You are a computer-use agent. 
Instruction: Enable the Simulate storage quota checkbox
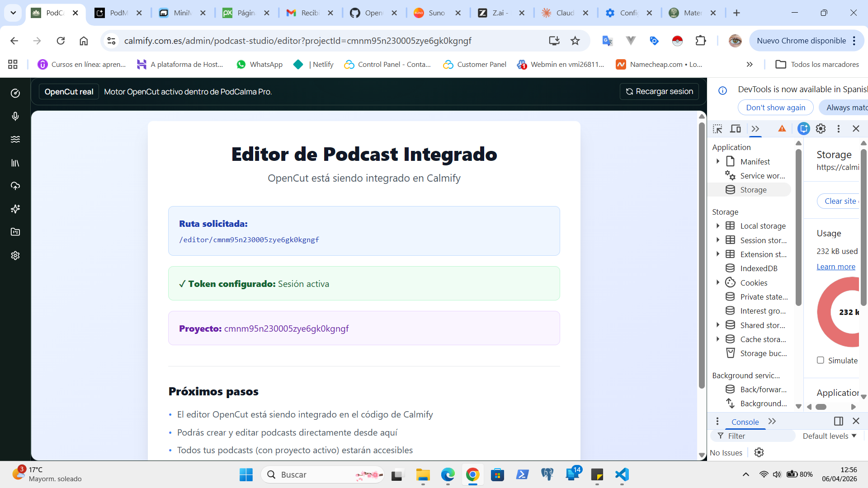coord(821,360)
